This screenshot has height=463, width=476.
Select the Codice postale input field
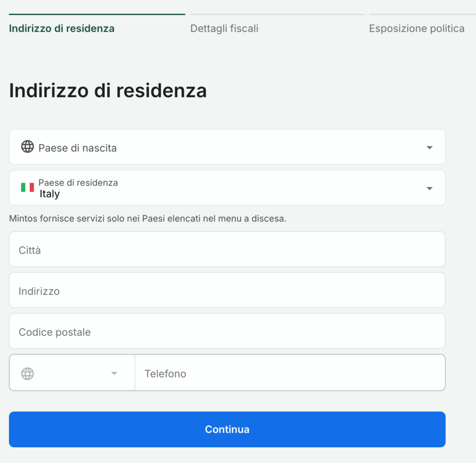pos(227,331)
